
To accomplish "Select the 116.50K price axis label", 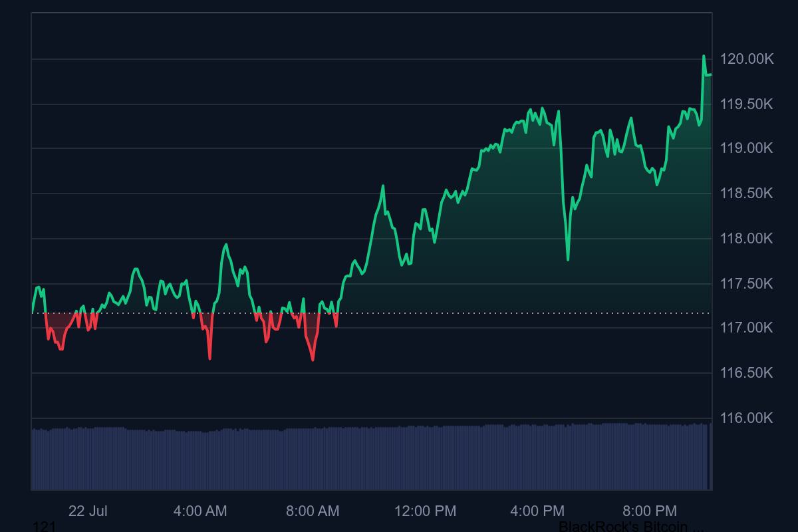I will (747, 372).
